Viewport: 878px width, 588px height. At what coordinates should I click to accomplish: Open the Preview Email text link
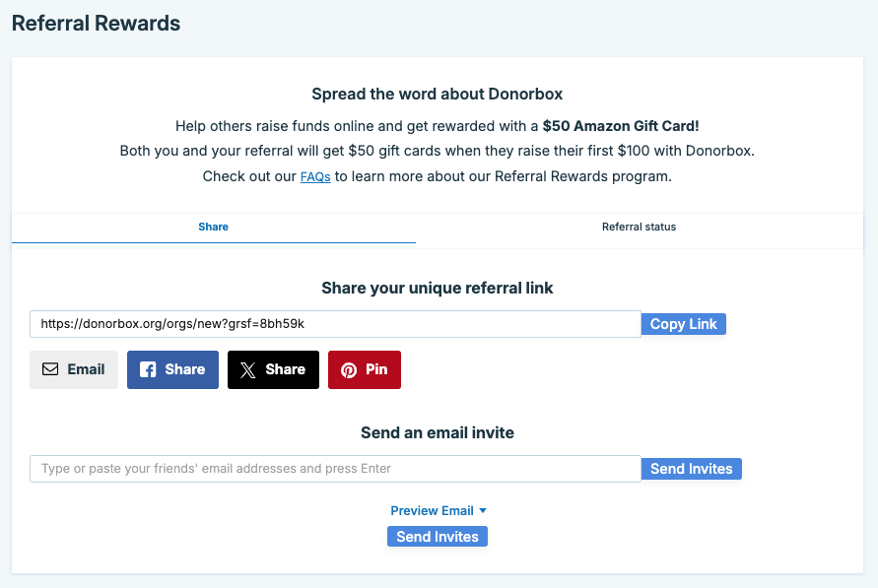coord(432,511)
